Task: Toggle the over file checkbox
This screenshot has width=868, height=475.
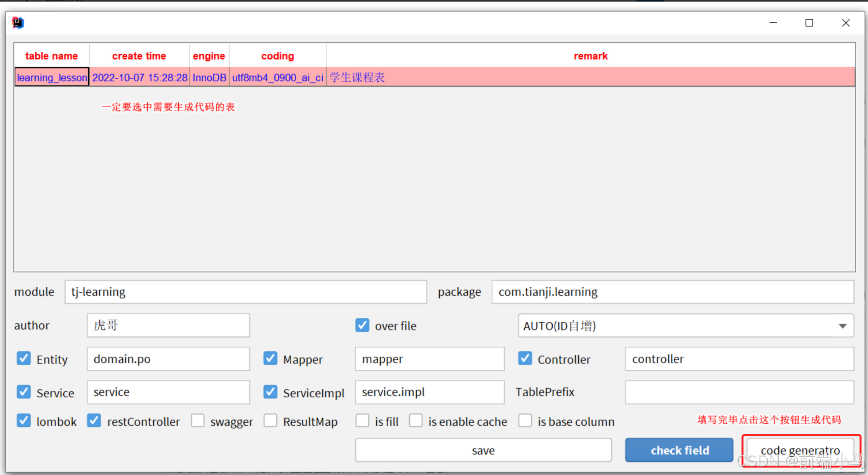Action: tap(362, 325)
